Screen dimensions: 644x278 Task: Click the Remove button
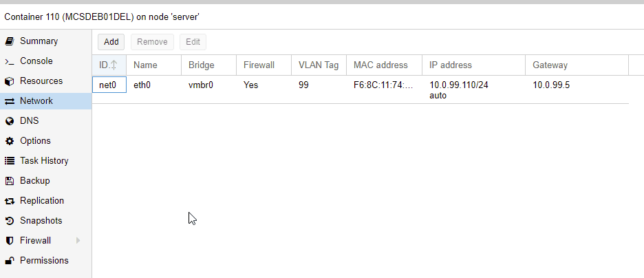point(152,42)
